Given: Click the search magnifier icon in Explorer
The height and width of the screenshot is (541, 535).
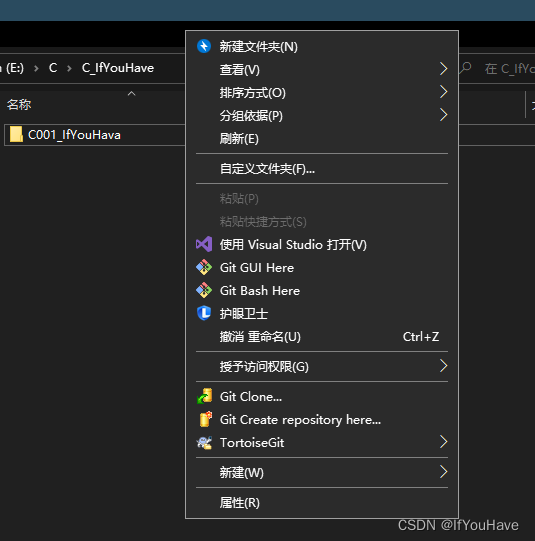Looking at the screenshot, I should [x=465, y=68].
